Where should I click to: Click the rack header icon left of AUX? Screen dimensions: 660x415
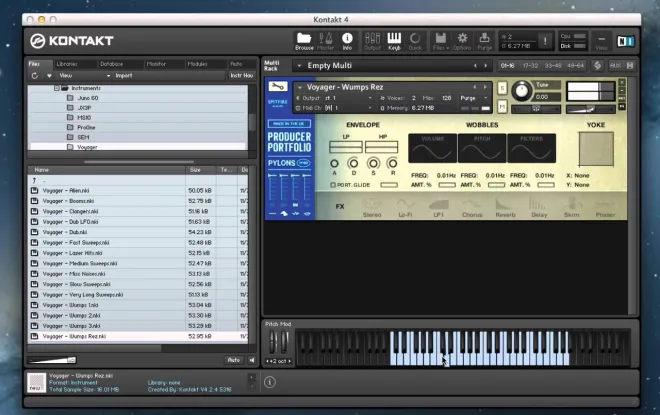point(597,65)
